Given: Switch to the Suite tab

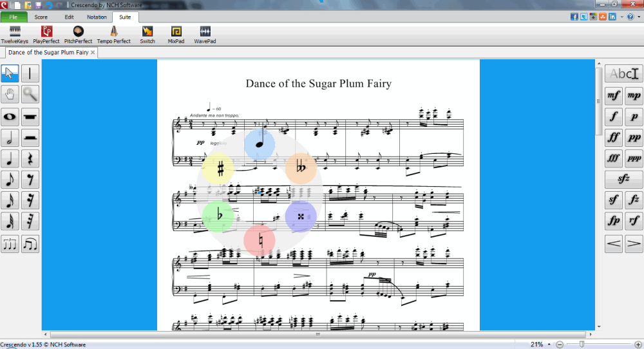Looking at the screenshot, I should [x=126, y=17].
